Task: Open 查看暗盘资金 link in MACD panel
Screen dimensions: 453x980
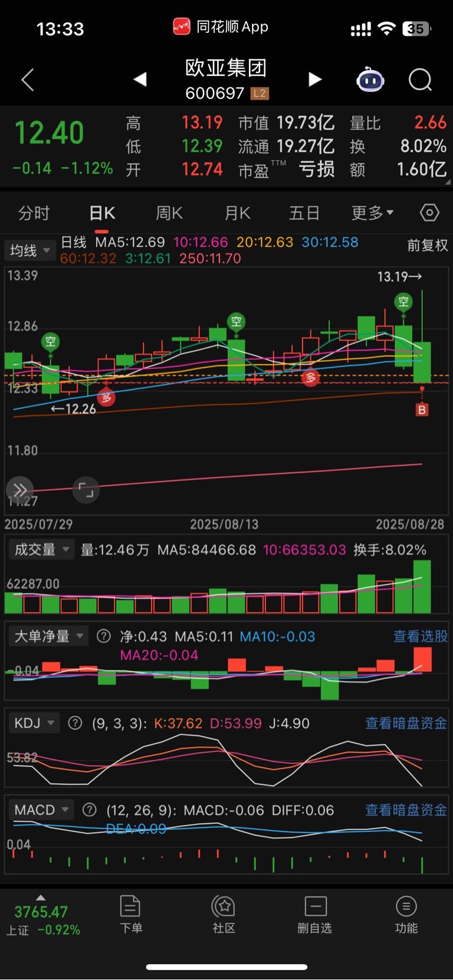Action: 406,810
